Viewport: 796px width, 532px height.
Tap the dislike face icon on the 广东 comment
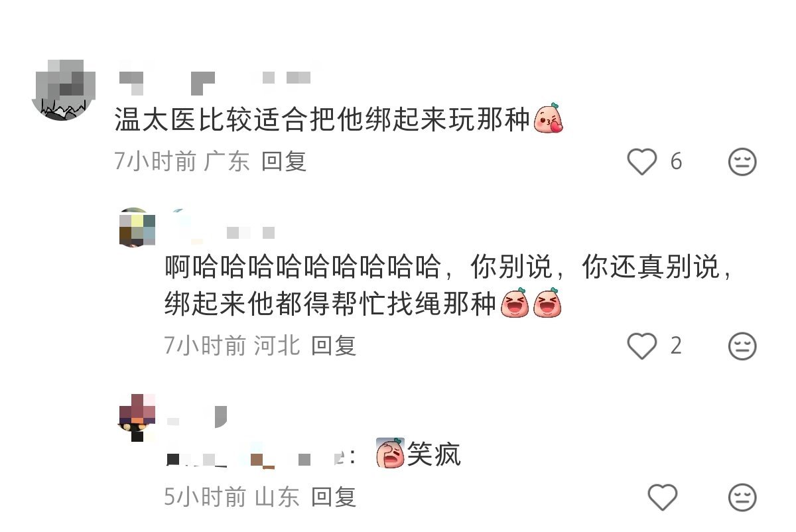pos(742,162)
